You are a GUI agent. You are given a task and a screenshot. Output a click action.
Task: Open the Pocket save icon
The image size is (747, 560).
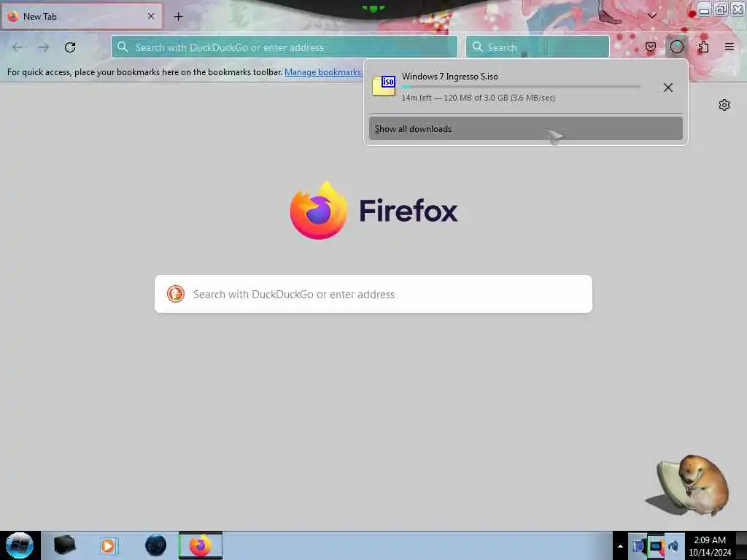click(650, 47)
